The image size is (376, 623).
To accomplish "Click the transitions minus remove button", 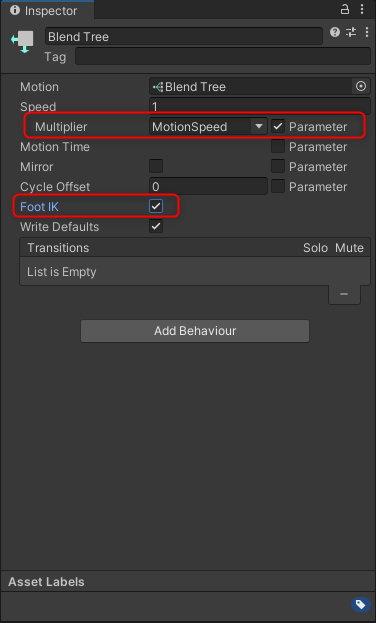I will (344, 294).
